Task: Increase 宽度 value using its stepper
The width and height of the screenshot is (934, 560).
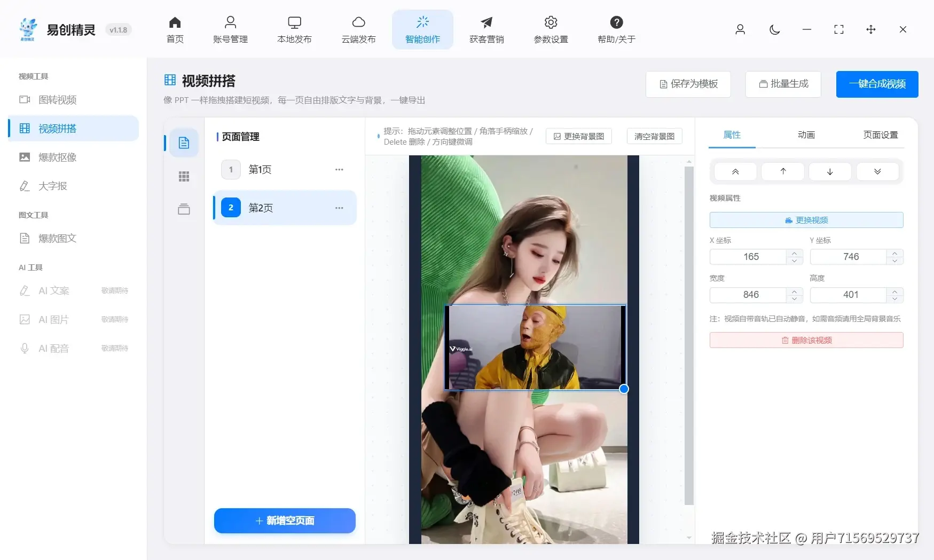Action: point(794,291)
